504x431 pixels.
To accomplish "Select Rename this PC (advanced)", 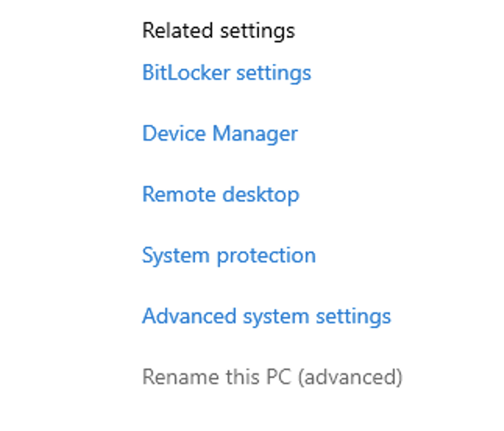I will click(x=272, y=377).
